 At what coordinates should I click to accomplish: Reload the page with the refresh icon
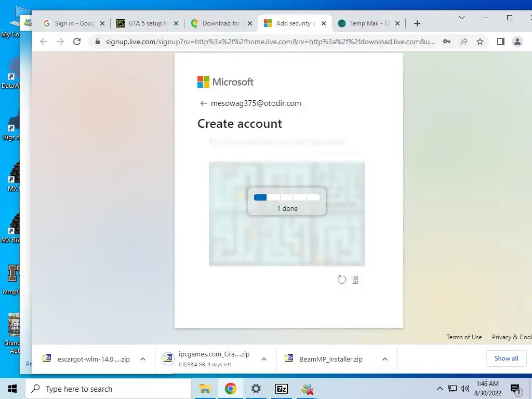(x=77, y=42)
